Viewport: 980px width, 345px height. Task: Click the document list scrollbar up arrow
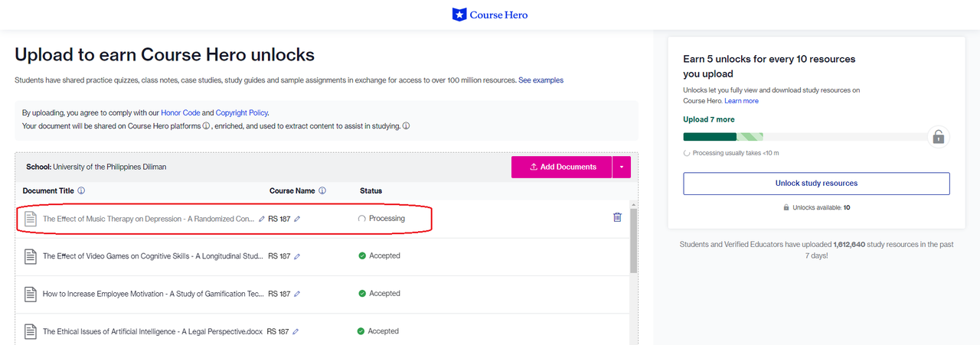point(633,204)
